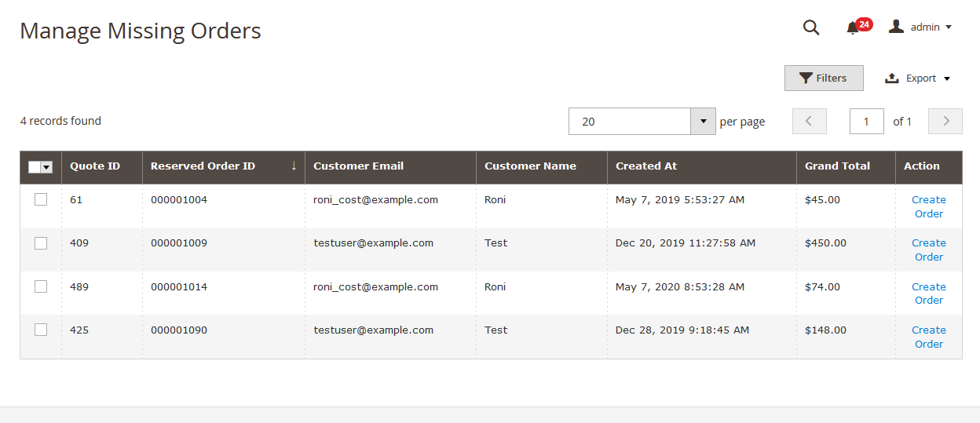The width and height of the screenshot is (980, 423).
Task: Open the per page size dropdown
Action: [702, 122]
